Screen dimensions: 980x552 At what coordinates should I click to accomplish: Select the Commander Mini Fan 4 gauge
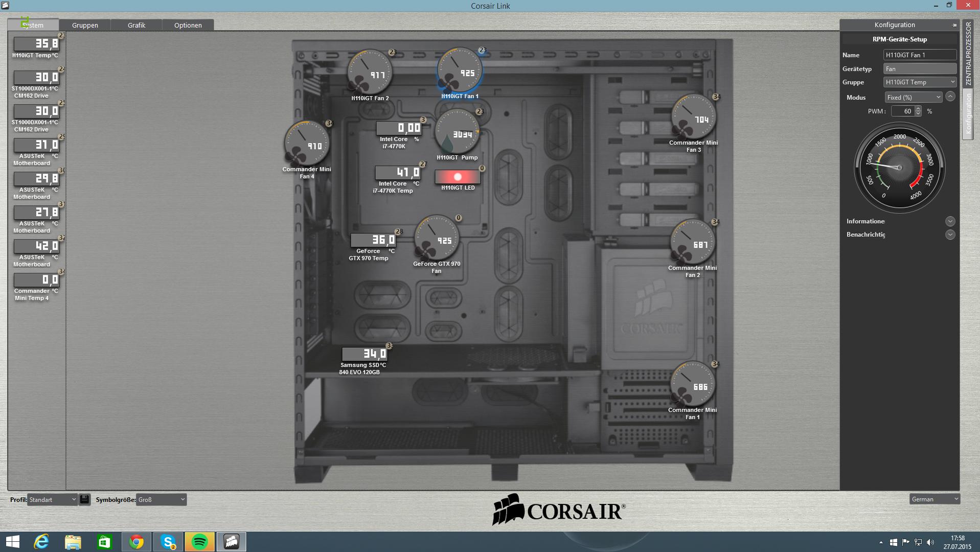coord(307,143)
